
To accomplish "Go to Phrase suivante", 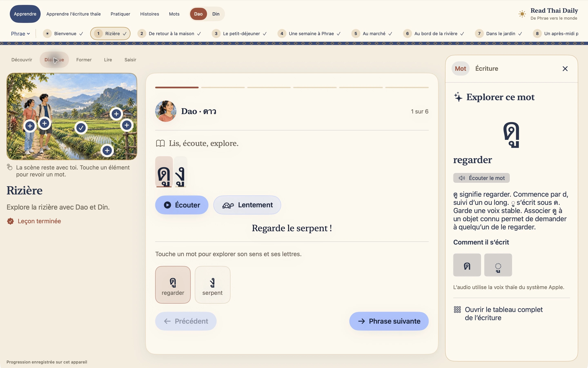I will click(x=389, y=321).
